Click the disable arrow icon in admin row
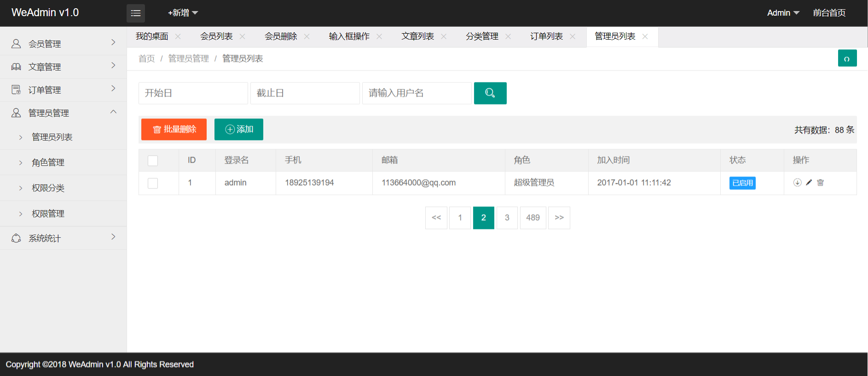Screen dimensions: 868x376 (797, 182)
